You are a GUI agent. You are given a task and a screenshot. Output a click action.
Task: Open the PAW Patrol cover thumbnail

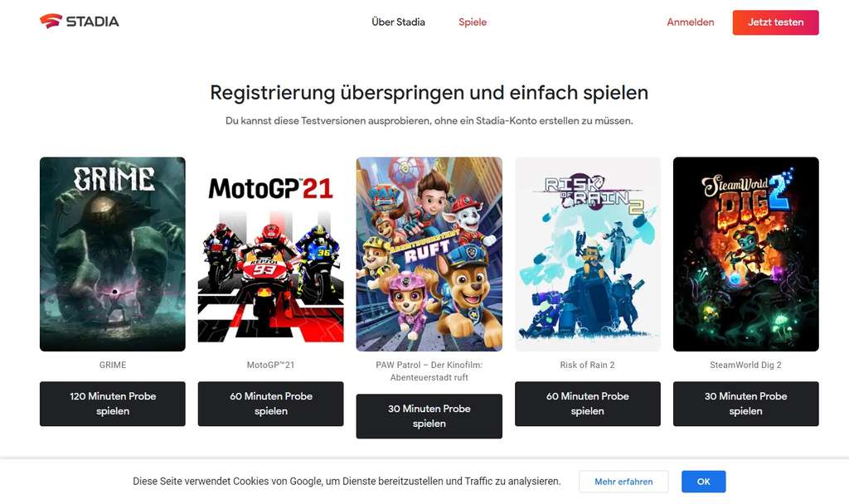point(429,254)
